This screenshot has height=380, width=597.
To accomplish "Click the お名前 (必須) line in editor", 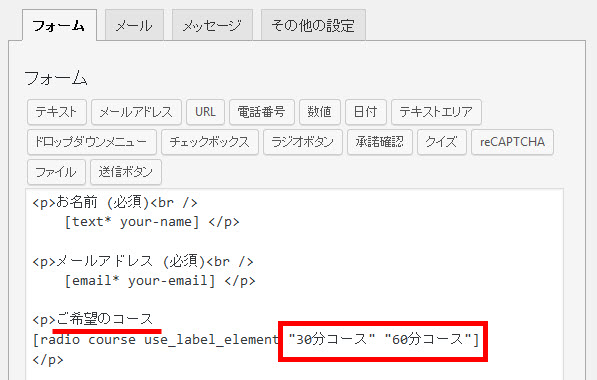I will pyautogui.click(x=115, y=203).
